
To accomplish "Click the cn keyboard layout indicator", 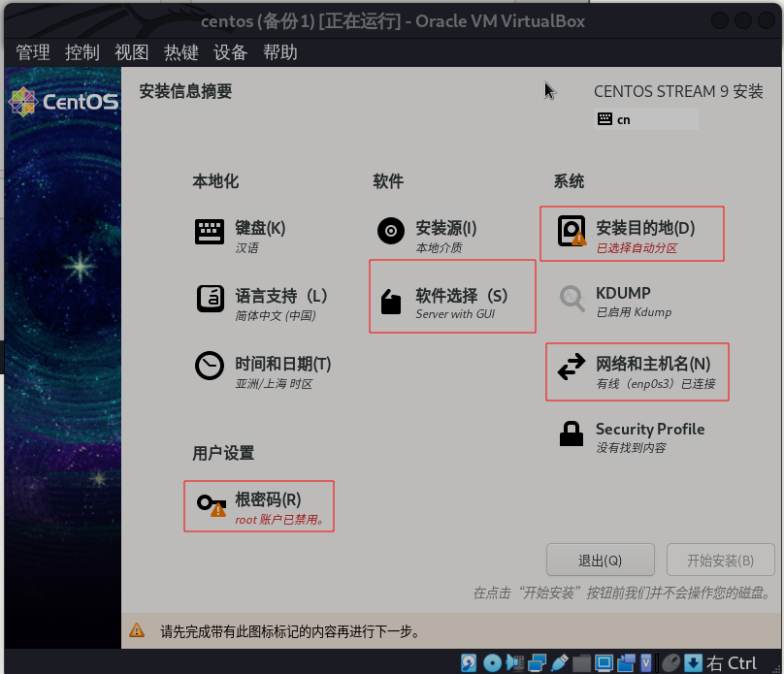I will (646, 119).
